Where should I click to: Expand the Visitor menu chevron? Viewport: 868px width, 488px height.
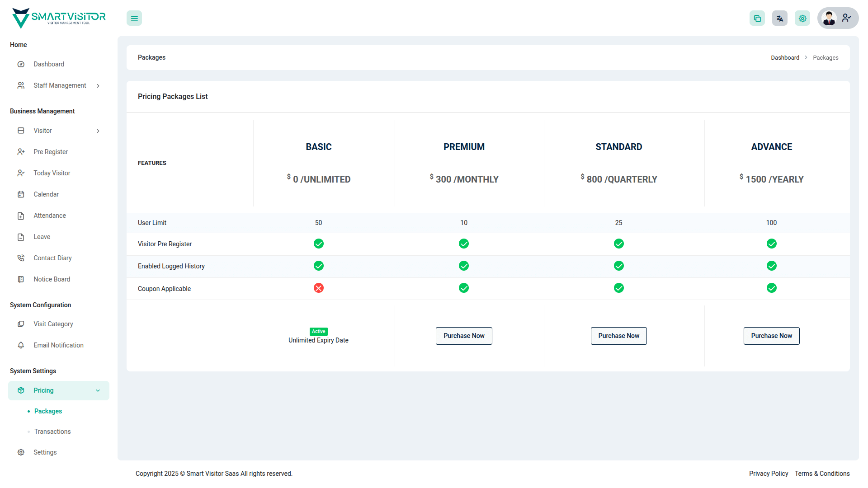coord(98,131)
